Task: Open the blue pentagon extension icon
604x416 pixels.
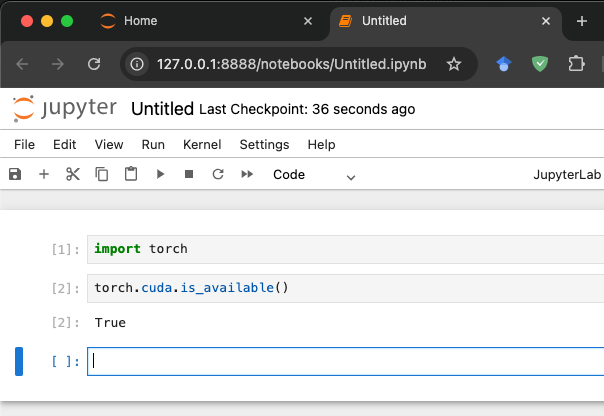Action: [x=504, y=64]
